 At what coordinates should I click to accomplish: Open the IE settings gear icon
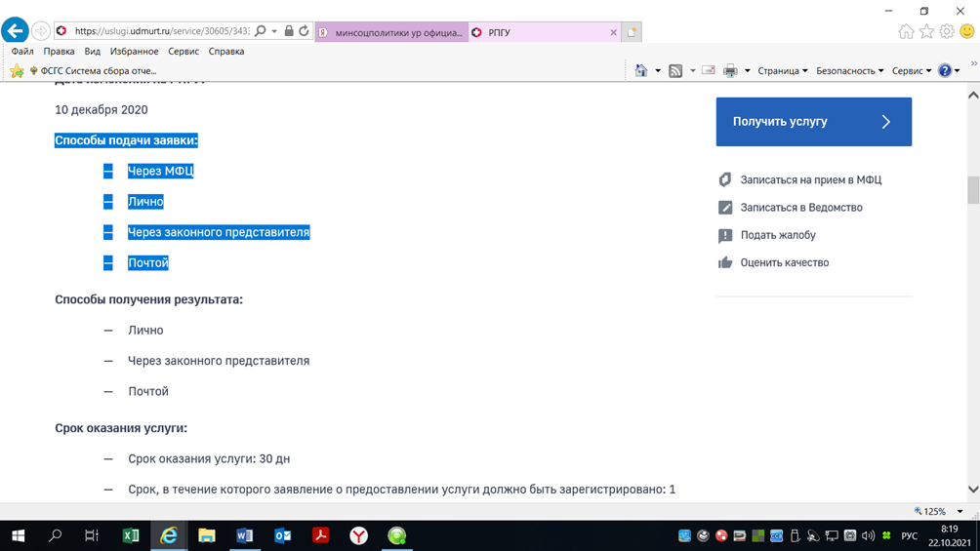tap(947, 32)
